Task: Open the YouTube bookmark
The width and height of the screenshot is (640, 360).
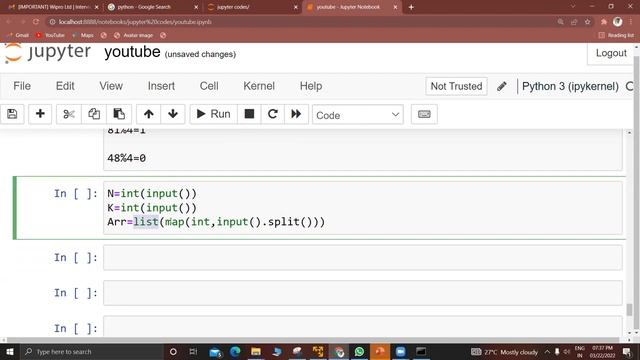Action: pyautogui.click(x=50, y=35)
